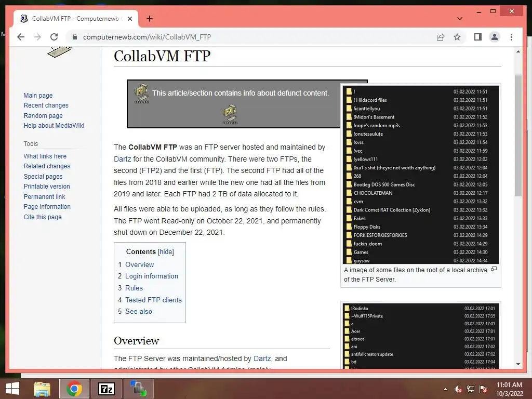Click the Chrome taskbar icon

pos(74,389)
